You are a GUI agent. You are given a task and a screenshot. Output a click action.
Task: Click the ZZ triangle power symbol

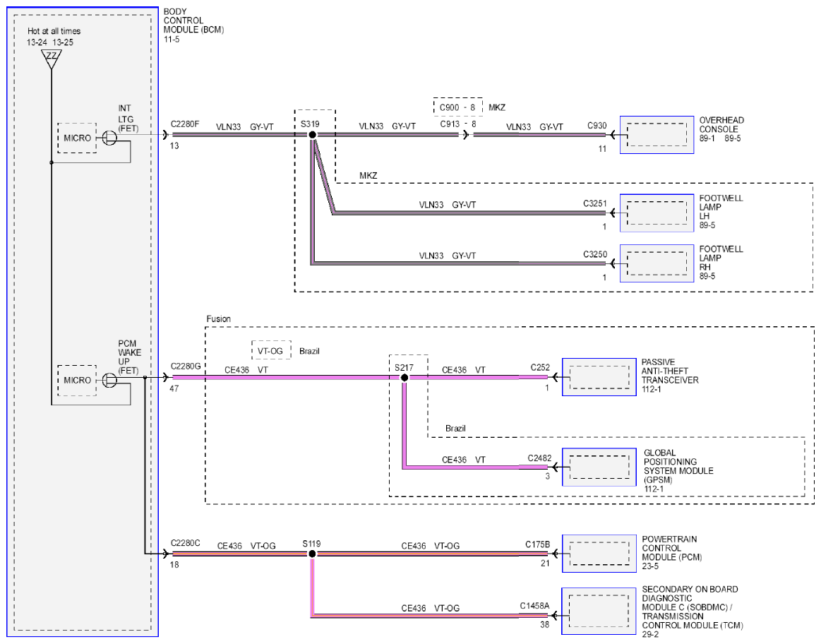pyautogui.click(x=52, y=59)
